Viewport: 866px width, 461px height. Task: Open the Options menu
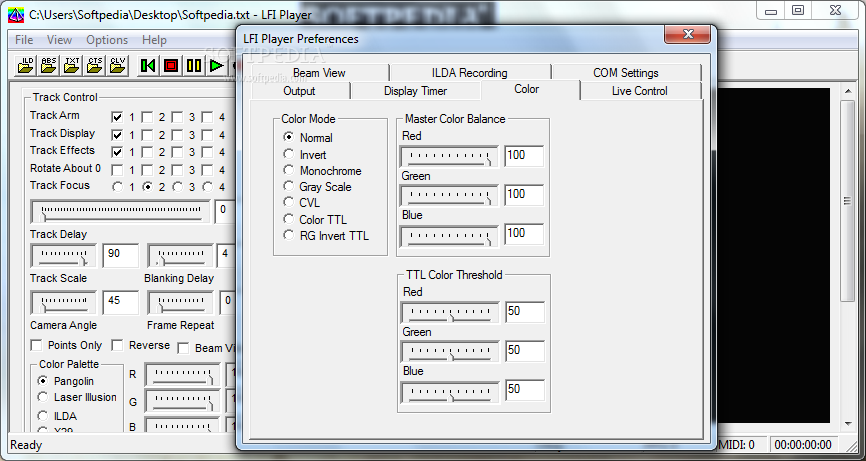107,40
